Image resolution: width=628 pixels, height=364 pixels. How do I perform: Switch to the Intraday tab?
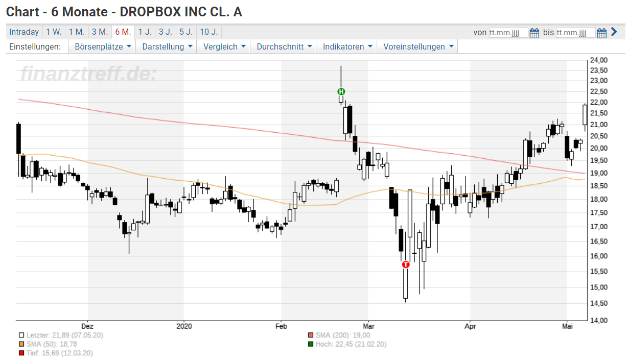tap(24, 32)
